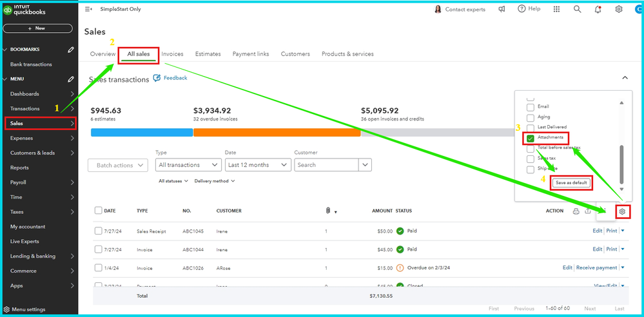Click the Customer search input field
Image resolution: width=644 pixels, height=317 pixels.
pos(327,165)
